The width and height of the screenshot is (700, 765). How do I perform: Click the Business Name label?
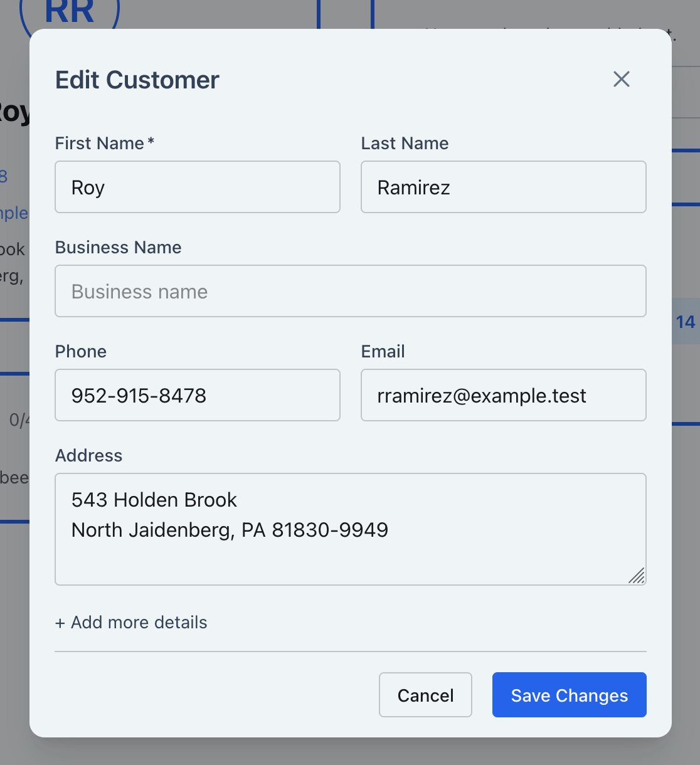pos(119,247)
